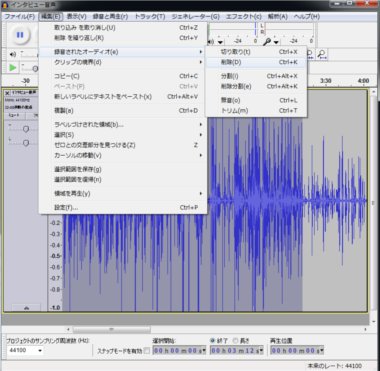Open the selection start time format dropdown arrow

tap(204, 351)
